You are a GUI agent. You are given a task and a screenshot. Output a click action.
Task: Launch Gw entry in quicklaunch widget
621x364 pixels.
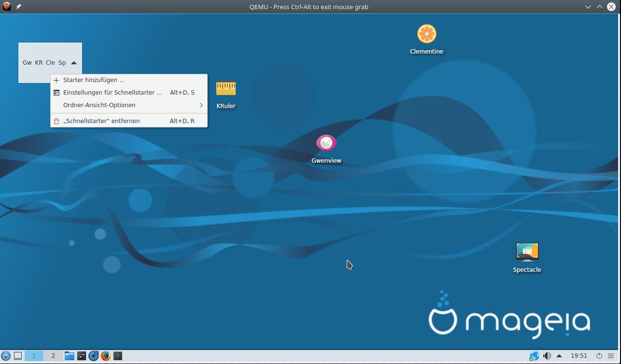(x=27, y=62)
